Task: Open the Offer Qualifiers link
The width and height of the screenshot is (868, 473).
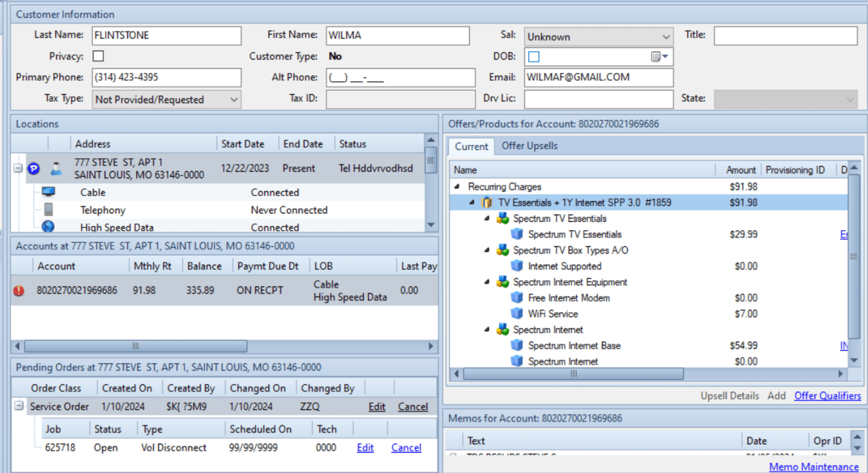Action: pos(827,395)
